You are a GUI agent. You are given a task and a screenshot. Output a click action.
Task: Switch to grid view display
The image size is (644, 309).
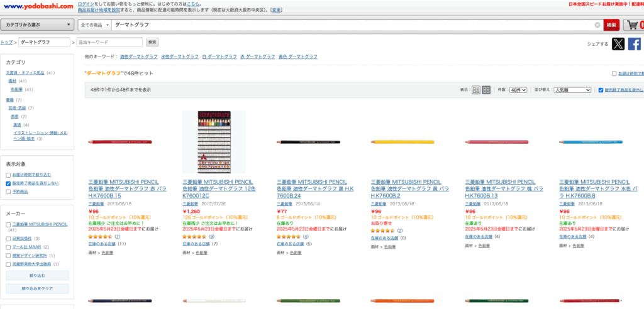[x=486, y=90]
